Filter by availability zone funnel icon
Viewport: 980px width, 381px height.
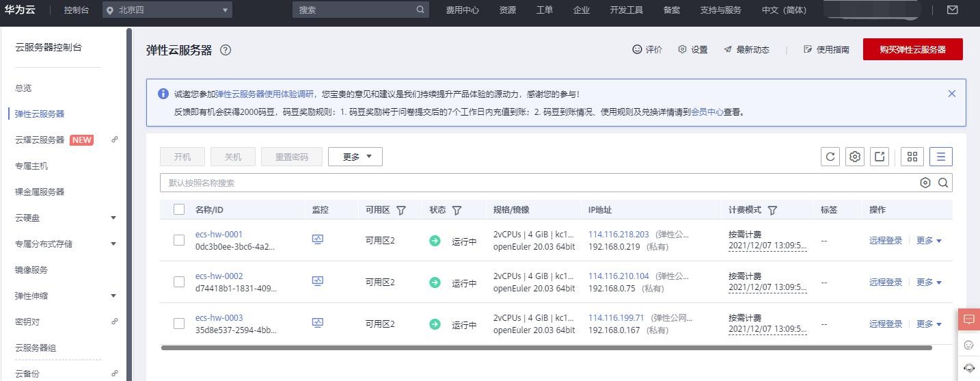click(x=401, y=210)
